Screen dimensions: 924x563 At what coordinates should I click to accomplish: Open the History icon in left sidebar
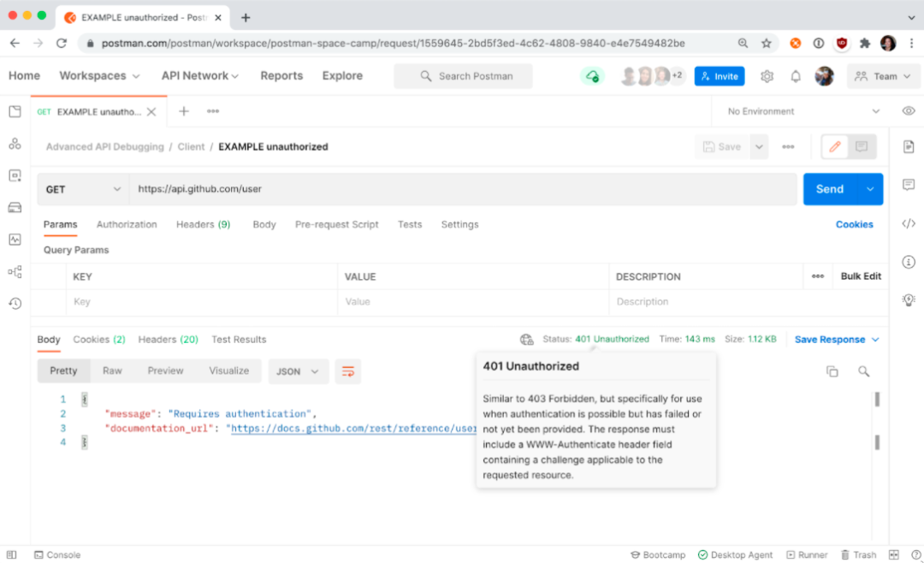[x=15, y=303]
